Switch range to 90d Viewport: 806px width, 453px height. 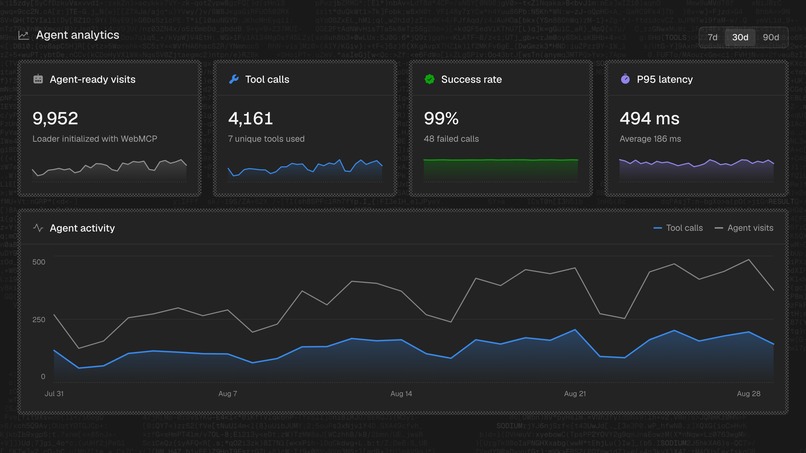pos(771,37)
